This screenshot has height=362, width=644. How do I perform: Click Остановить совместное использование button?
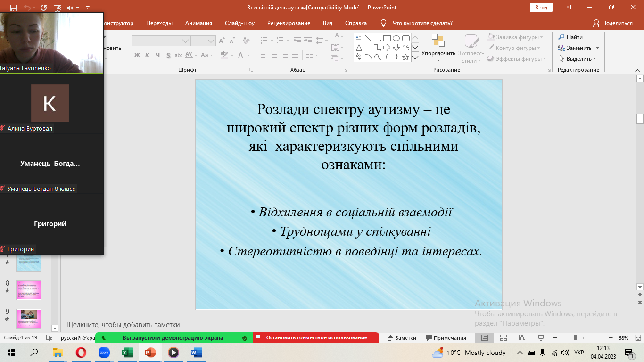coord(316,338)
